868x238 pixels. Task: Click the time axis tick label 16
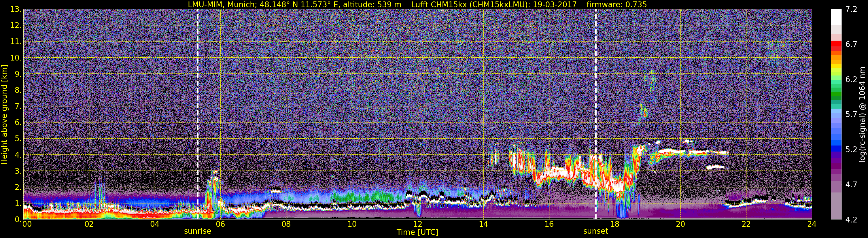point(549,224)
